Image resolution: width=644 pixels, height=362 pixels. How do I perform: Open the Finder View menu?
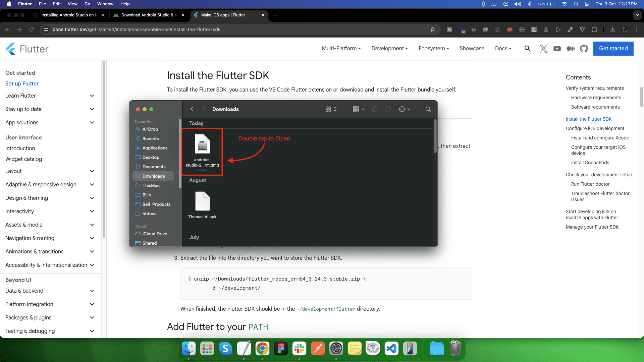(72, 4)
